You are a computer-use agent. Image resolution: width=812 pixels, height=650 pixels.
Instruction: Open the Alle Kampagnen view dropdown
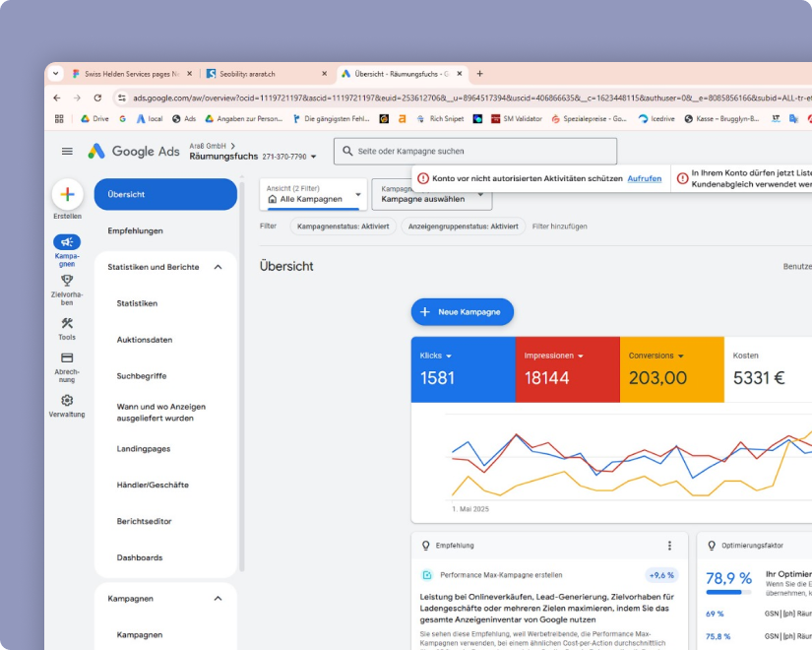tap(313, 194)
